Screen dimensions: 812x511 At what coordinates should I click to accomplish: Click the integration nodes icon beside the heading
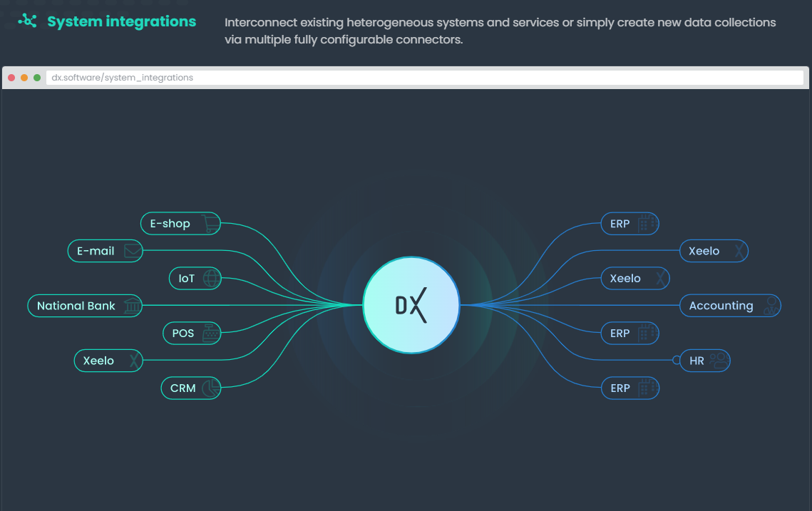click(26, 21)
